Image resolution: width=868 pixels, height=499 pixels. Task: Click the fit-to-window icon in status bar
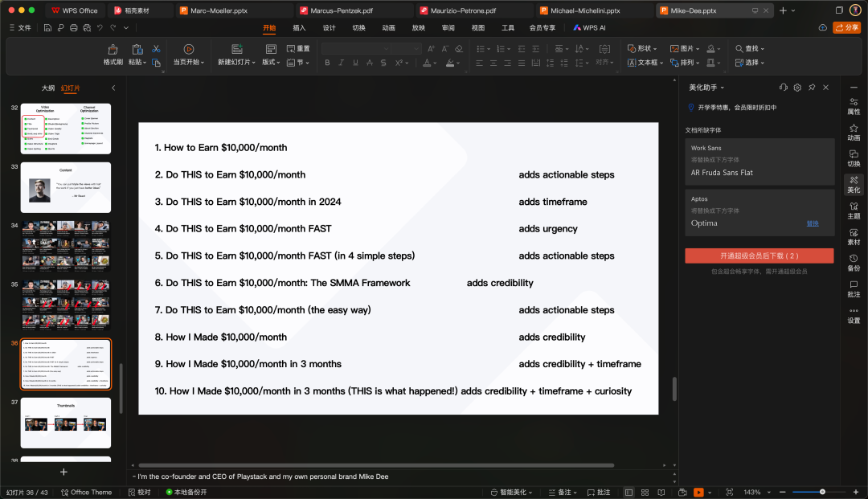tap(730, 492)
